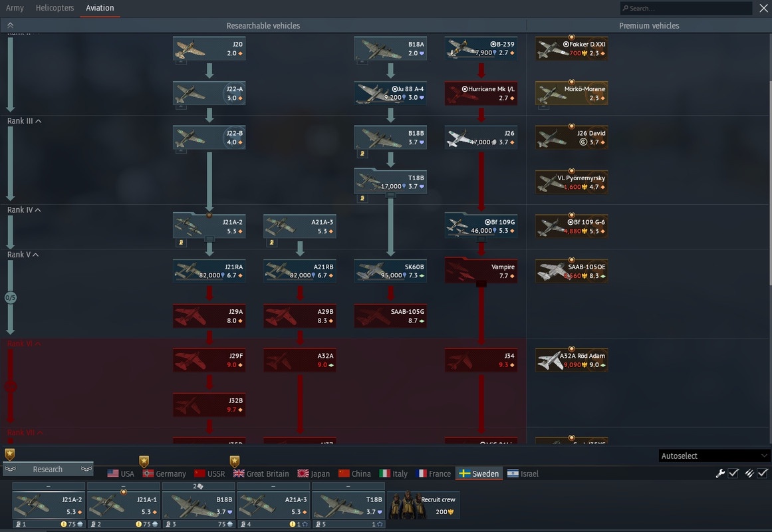Click the gold star badge above Germany
This screenshot has height=532, width=772.
(144, 462)
